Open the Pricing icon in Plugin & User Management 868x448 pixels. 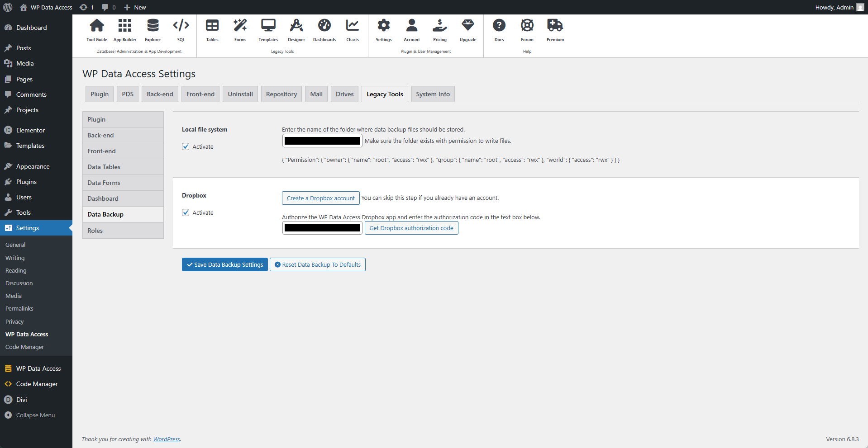(x=439, y=30)
